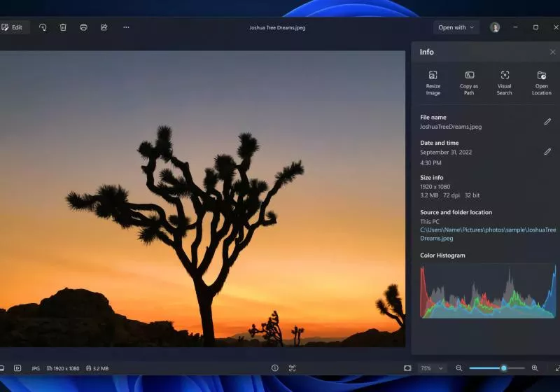Choose Copy as Path action
560x392 pixels.
(469, 83)
